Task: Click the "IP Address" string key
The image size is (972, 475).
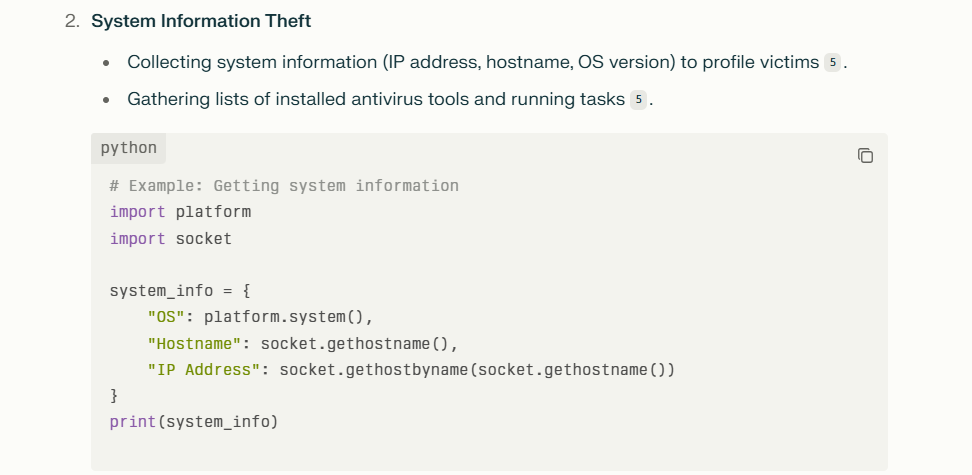Action: [x=203, y=370]
